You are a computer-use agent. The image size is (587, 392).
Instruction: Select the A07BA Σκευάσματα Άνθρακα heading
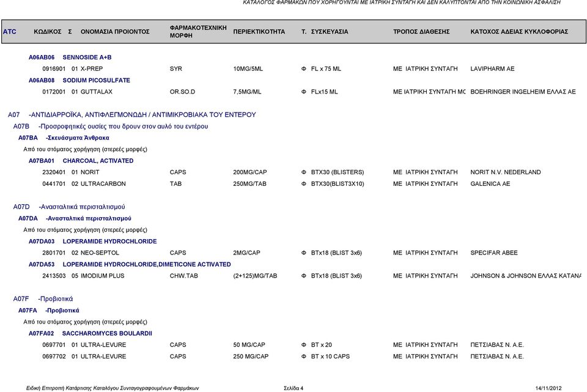pos(64,138)
